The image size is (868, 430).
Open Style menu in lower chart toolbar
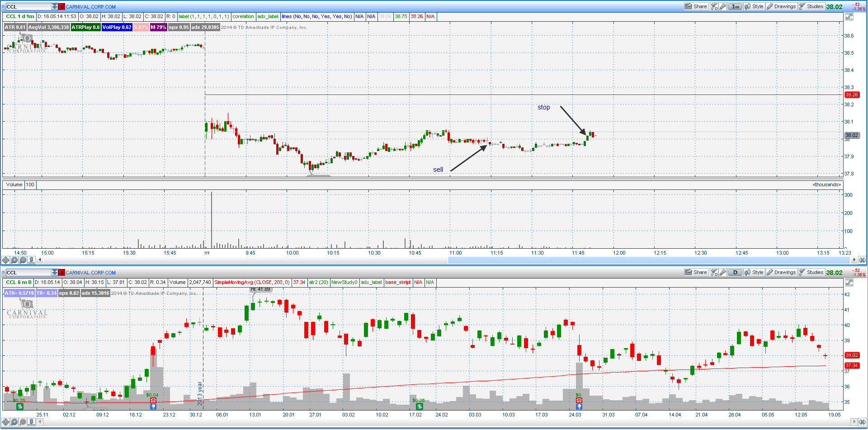pyautogui.click(x=754, y=272)
